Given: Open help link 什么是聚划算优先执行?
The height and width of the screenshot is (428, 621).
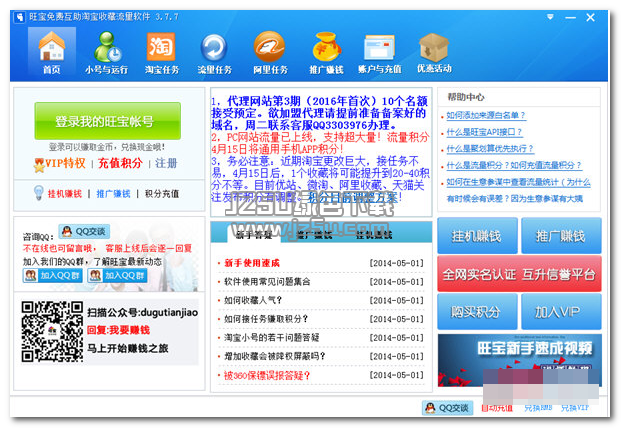Looking at the screenshot, I should point(490,148).
